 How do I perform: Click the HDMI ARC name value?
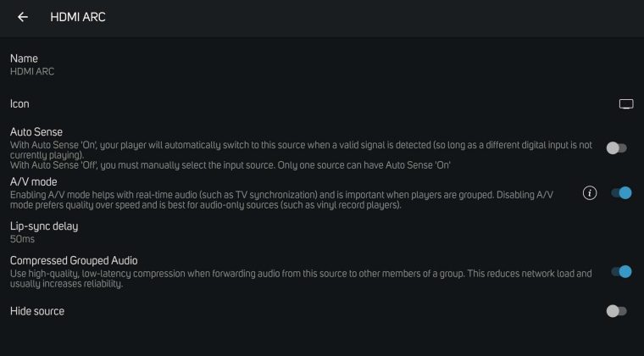pyautogui.click(x=32, y=72)
